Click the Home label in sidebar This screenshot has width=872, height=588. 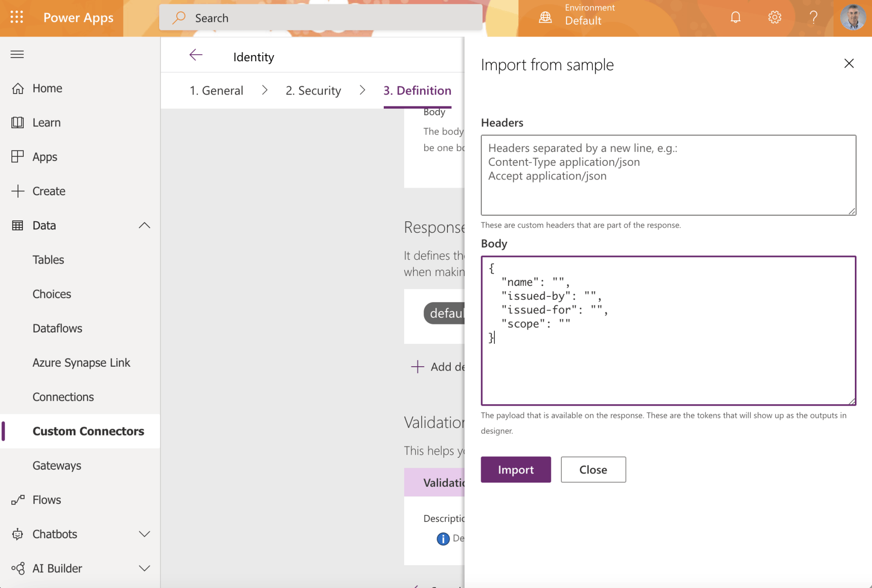point(47,88)
